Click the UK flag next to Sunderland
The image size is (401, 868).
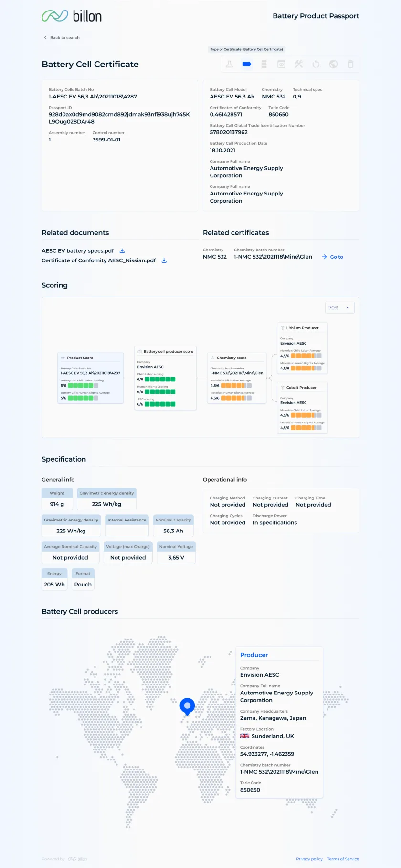click(x=244, y=736)
